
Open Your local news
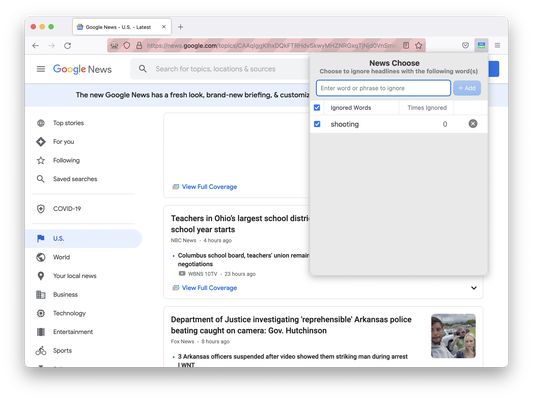tap(75, 276)
